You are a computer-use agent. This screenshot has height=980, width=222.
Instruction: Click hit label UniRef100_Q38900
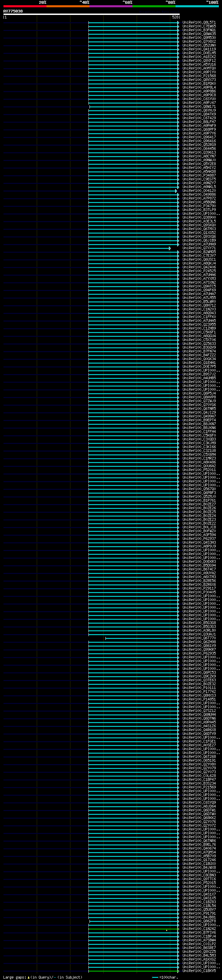pos(199,218)
